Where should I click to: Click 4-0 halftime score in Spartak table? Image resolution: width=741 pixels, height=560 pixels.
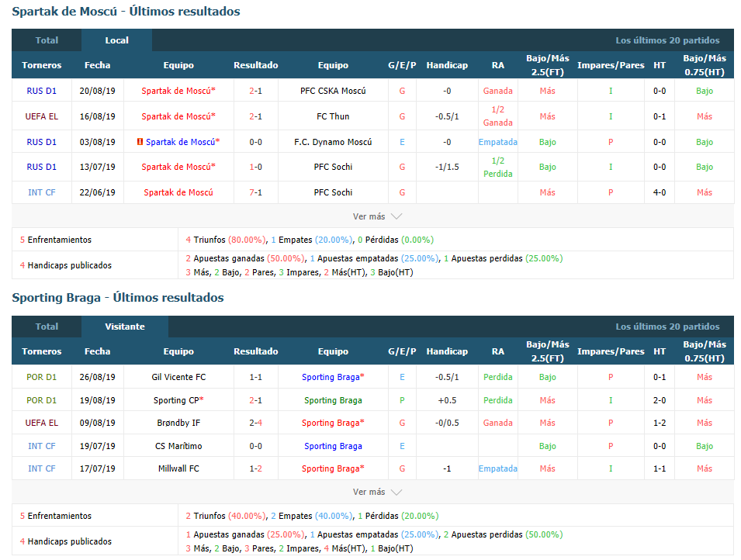(x=660, y=192)
